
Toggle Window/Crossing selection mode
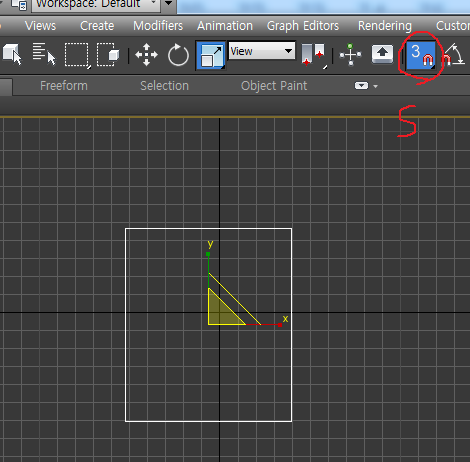click(108, 54)
